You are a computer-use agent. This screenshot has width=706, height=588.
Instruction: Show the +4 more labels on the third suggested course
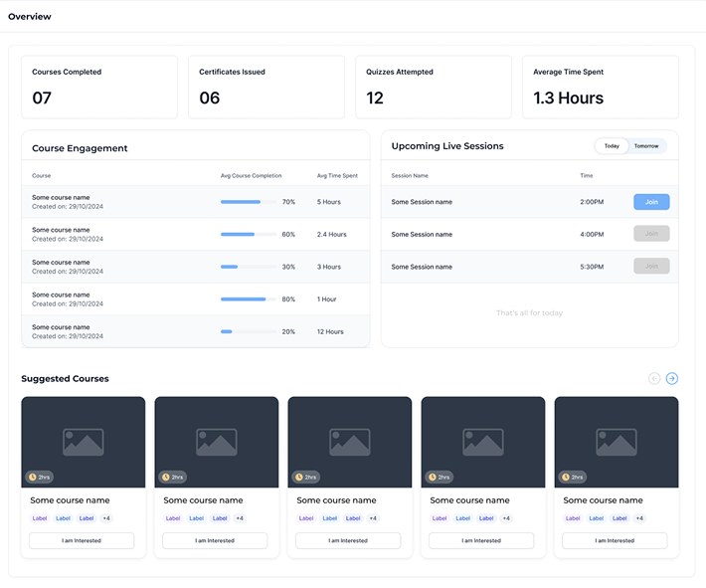tap(373, 518)
